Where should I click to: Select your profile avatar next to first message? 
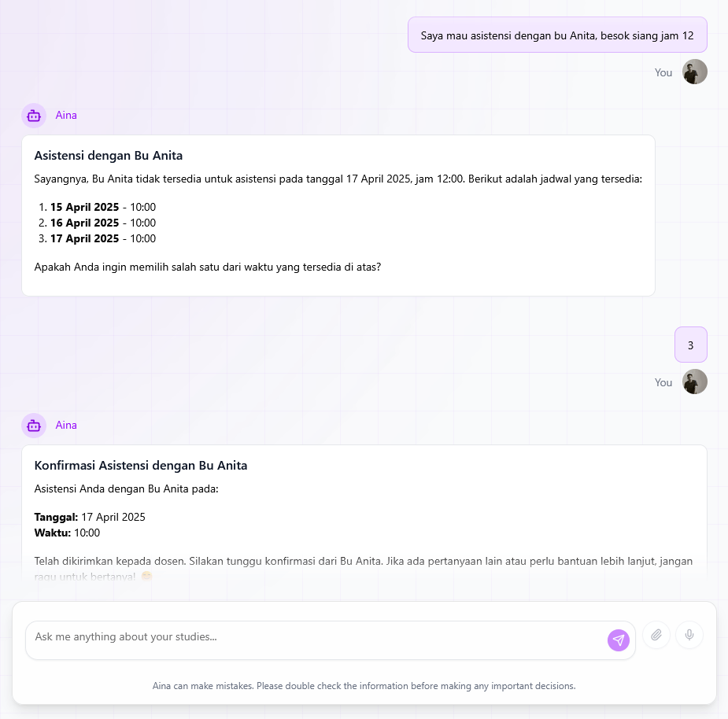[x=694, y=72]
